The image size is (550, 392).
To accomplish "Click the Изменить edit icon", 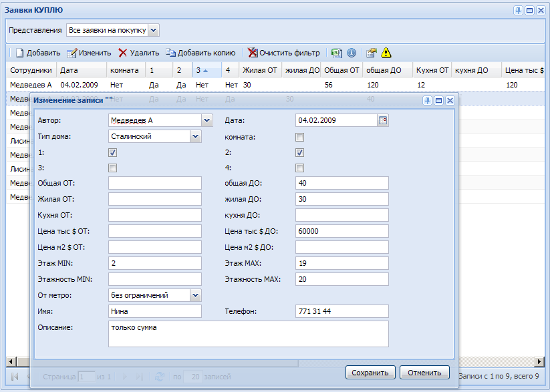I will [72, 53].
